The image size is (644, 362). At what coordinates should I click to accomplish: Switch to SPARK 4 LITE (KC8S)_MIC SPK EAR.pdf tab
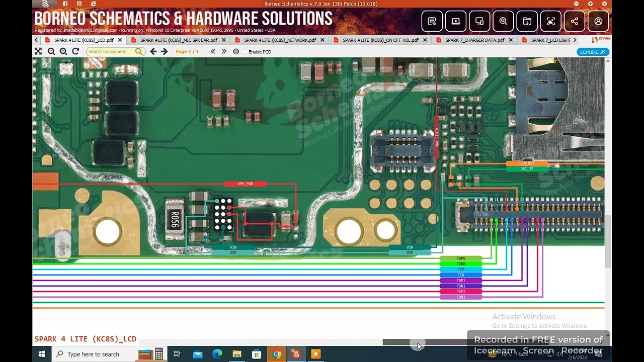(179, 40)
